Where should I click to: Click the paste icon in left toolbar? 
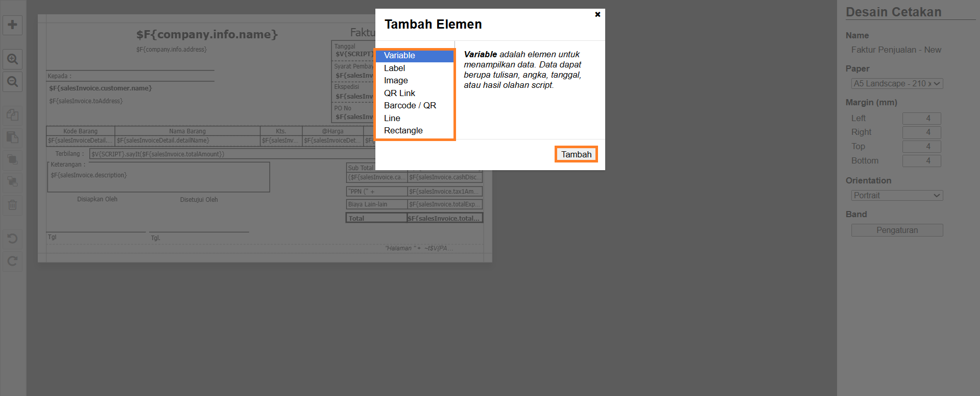[x=13, y=137]
